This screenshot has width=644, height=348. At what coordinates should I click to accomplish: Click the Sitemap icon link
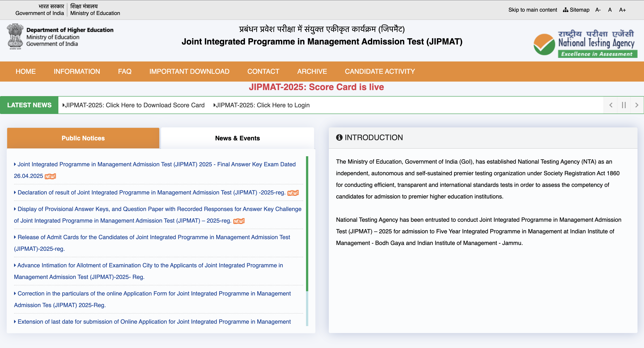[x=576, y=10]
